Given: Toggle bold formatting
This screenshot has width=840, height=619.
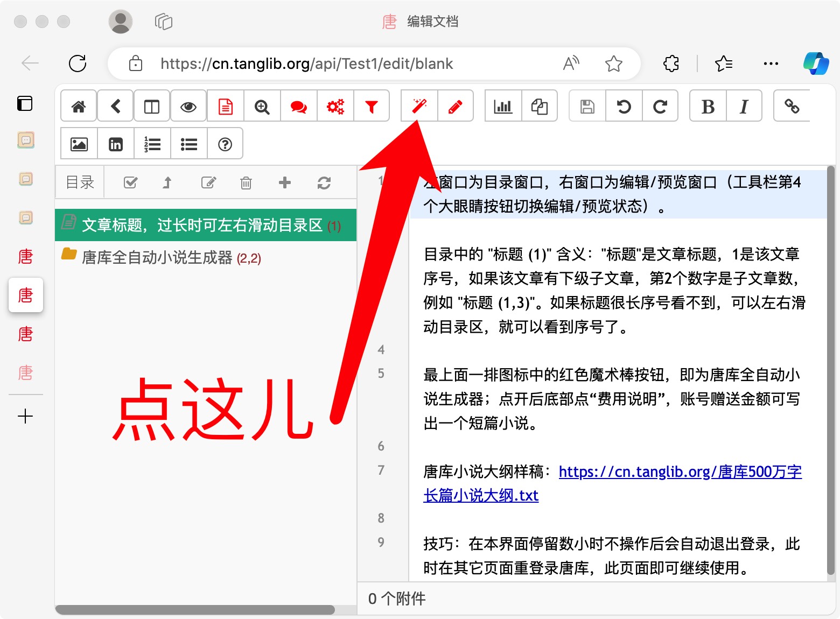Looking at the screenshot, I should 708,106.
